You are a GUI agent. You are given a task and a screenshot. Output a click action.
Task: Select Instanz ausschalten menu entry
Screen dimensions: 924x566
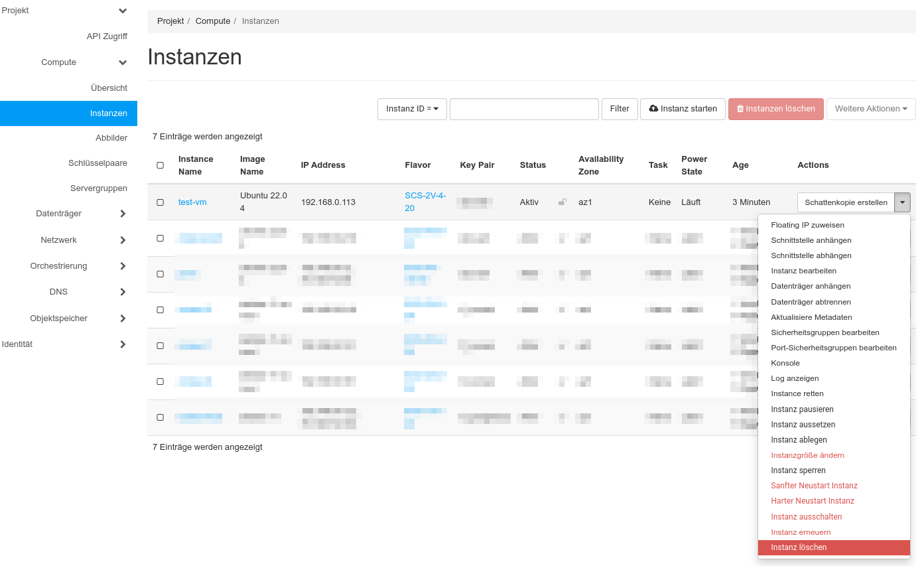pos(806,517)
